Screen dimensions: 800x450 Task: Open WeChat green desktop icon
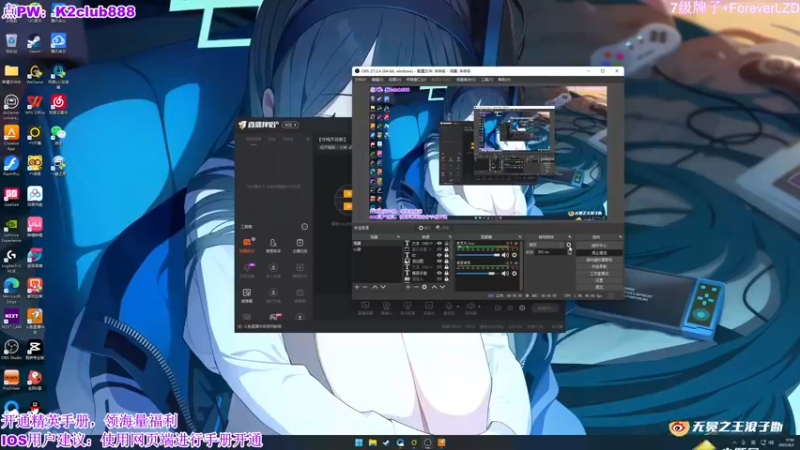(x=58, y=135)
